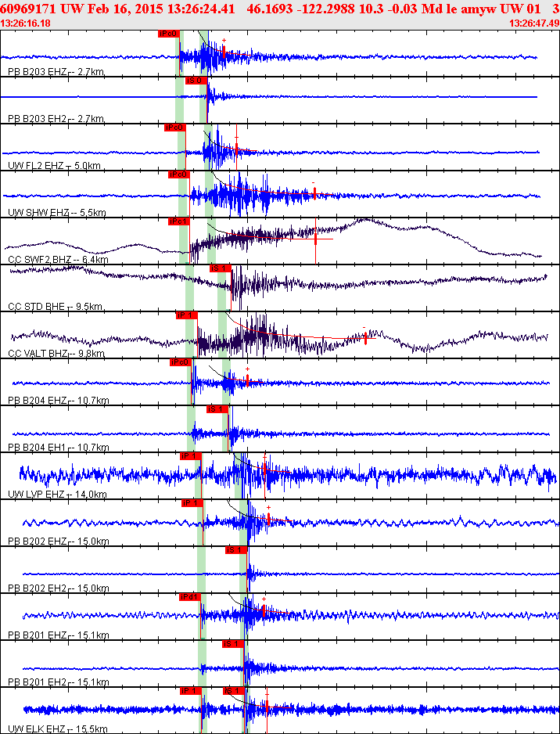Click the iPc0 pick flag on UW FL2 EHZ
This screenshot has width=560, height=734.
click(175, 128)
